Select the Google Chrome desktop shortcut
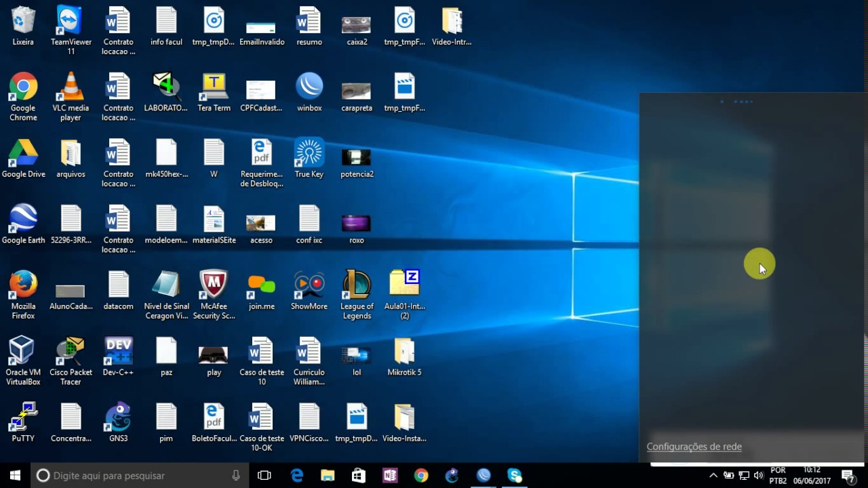Image resolution: width=868 pixels, height=488 pixels. point(23,97)
